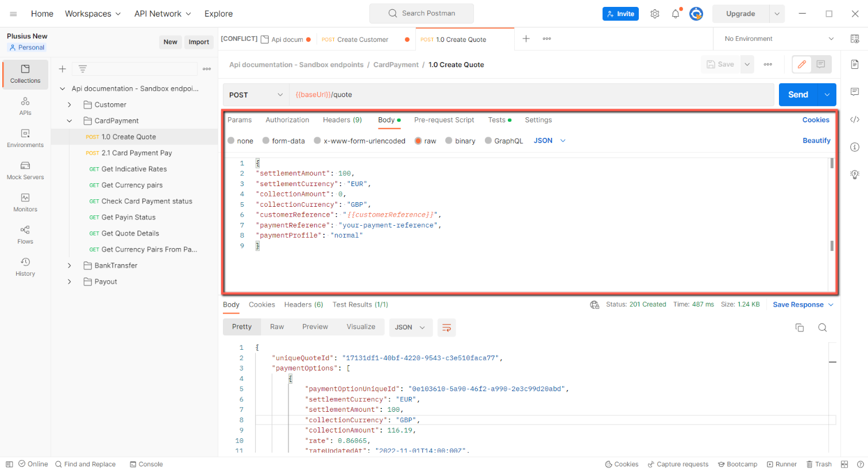Toggle response line wrapping

(446, 327)
